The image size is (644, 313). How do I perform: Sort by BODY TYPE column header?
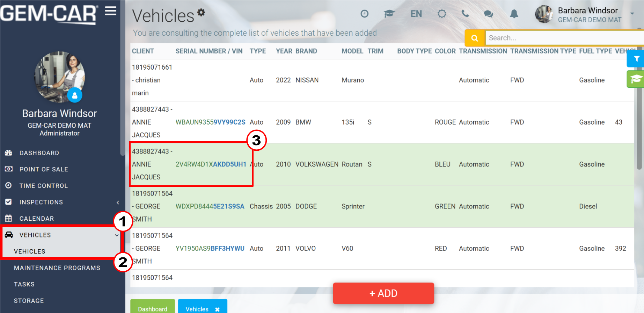pyautogui.click(x=415, y=51)
